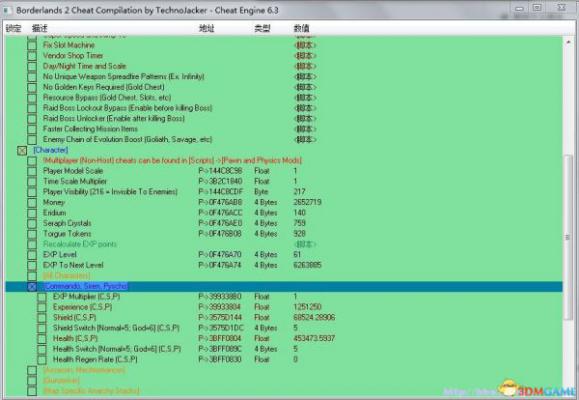Enable Faster Collecting Mission Items checkbox
This screenshot has height=400, width=579.
click(32, 129)
